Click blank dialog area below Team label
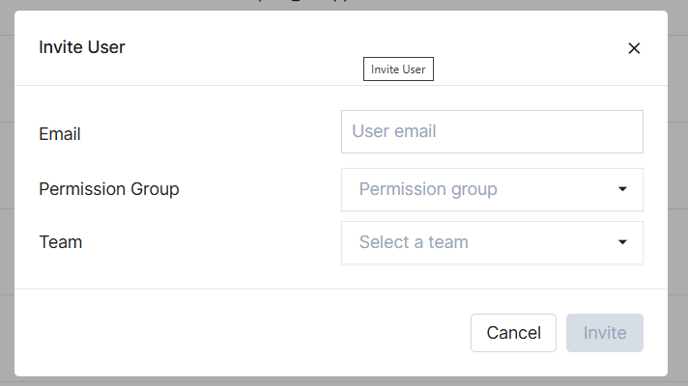The height and width of the screenshot is (386, 688). (176, 274)
